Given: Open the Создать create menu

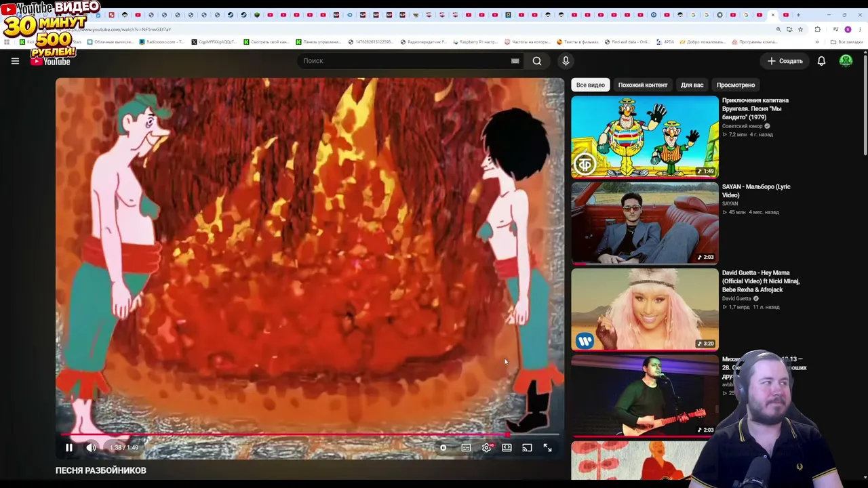Looking at the screenshot, I should 785,61.
